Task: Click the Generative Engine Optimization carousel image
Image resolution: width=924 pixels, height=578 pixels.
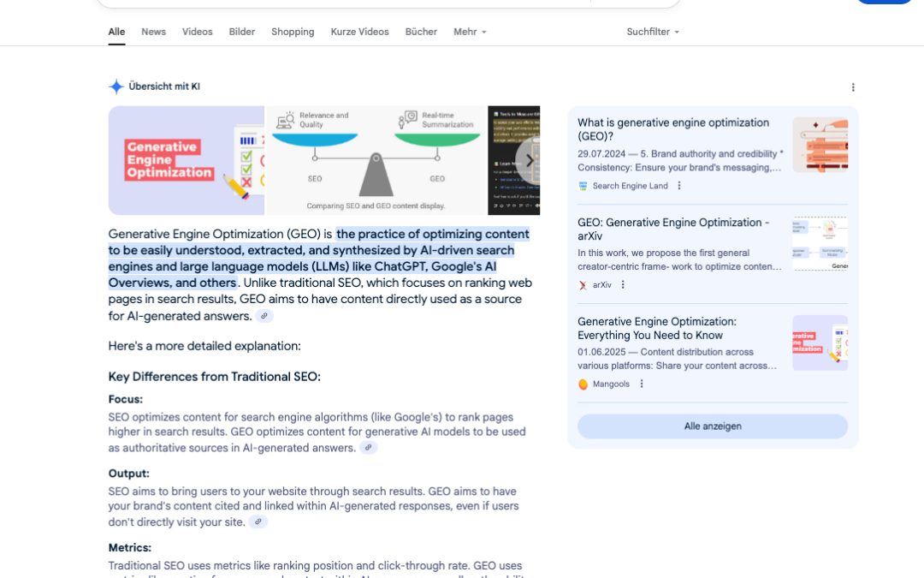Action: tap(186, 160)
